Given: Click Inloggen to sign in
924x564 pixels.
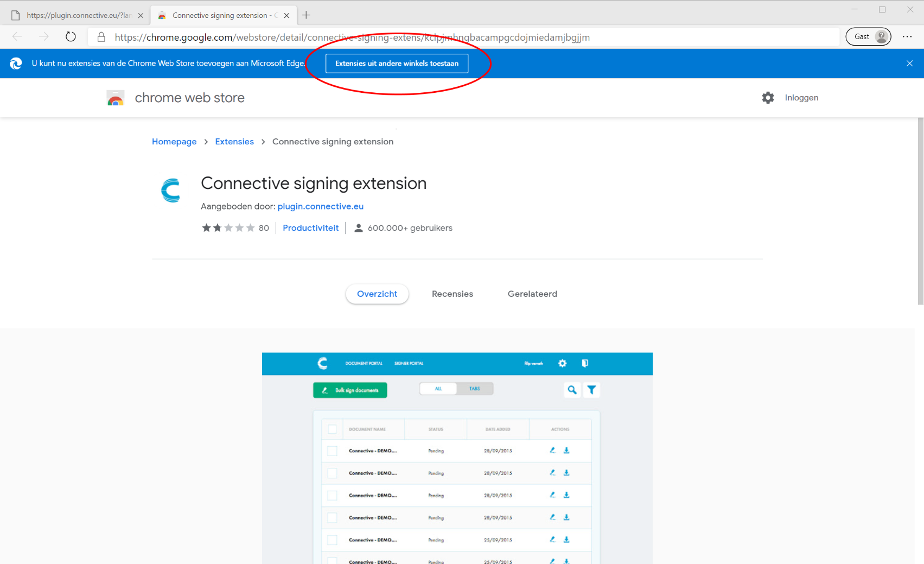Looking at the screenshot, I should (801, 98).
